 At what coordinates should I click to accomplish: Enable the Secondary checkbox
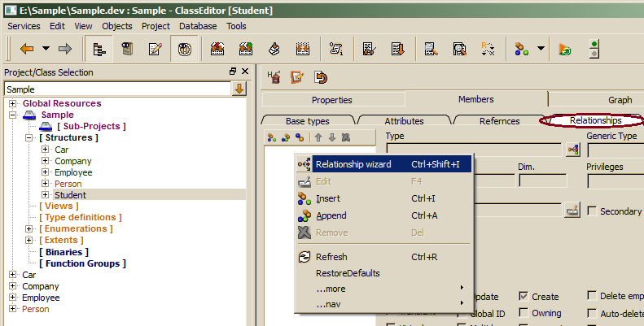[x=593, y=211]
